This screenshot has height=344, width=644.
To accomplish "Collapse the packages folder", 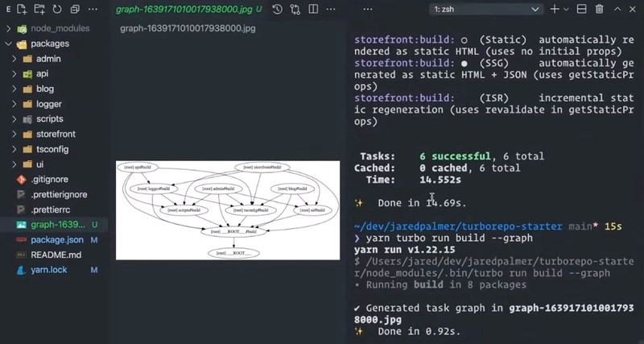I will click(x=9, y=44).
